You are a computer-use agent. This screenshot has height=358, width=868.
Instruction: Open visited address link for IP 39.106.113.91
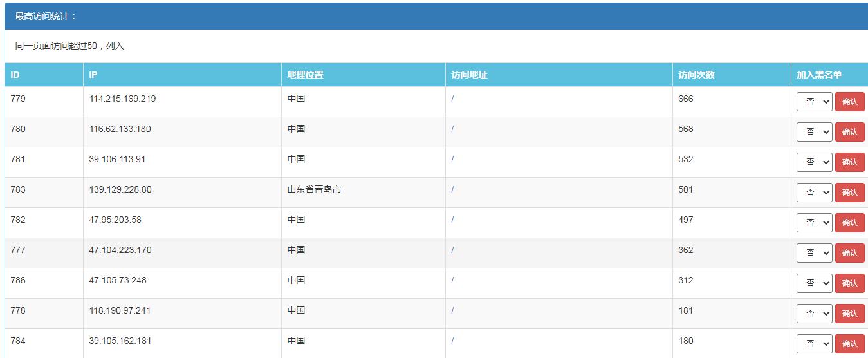[452, 160]
